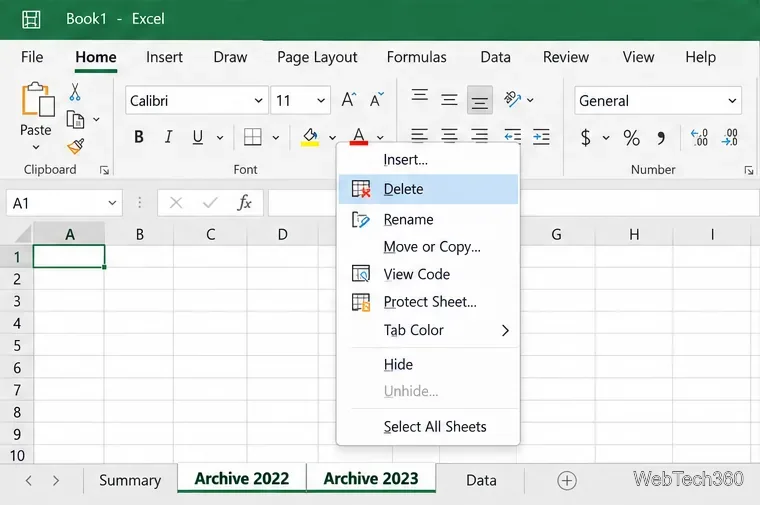Open Fill Color dropdown arrow
Image resolution: width=760 pixels, height=505 pixels.
pos(332,138)
